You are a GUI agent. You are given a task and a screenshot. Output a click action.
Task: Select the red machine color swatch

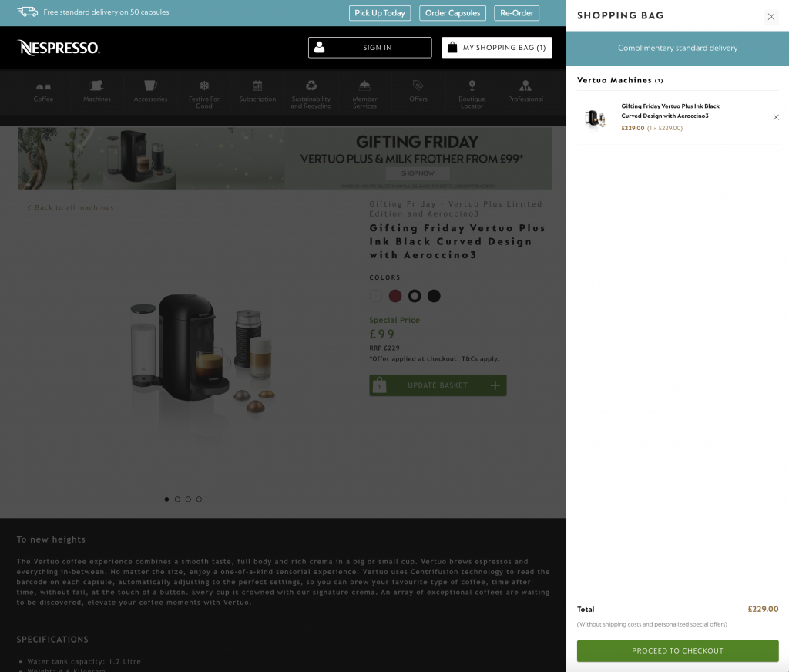pos(395,296)
